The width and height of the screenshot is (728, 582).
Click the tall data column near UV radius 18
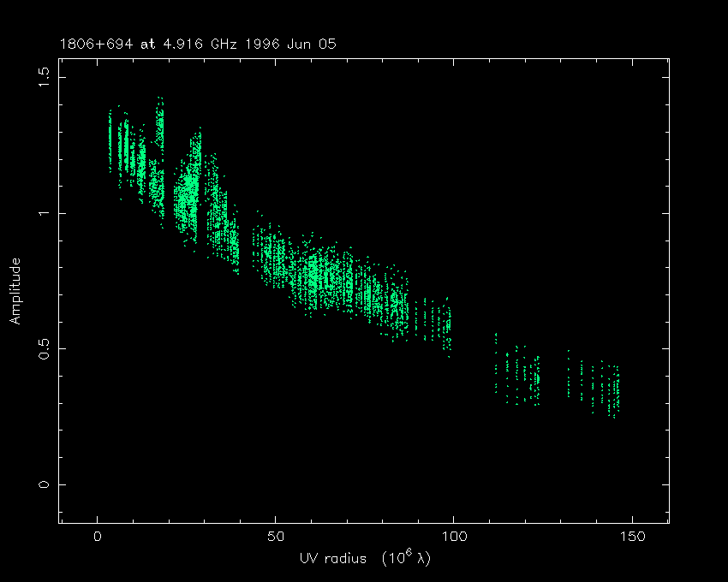pos(160,154)
